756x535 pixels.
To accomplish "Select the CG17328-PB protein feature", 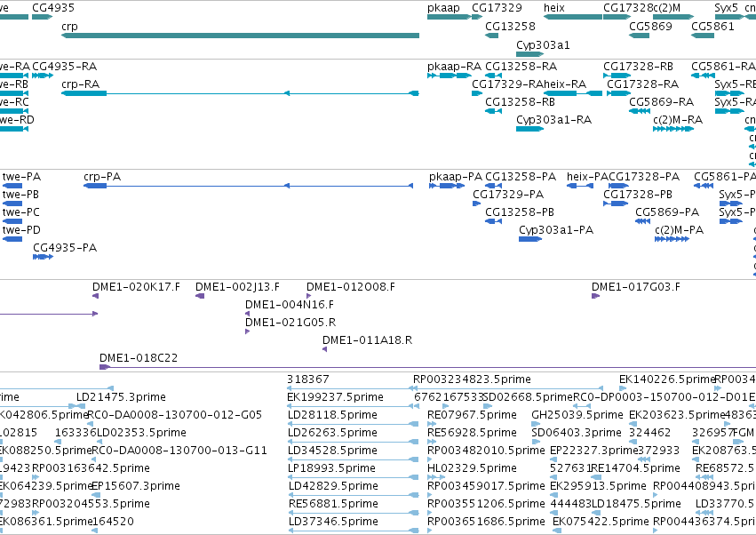I will click(x=616, y=204).
